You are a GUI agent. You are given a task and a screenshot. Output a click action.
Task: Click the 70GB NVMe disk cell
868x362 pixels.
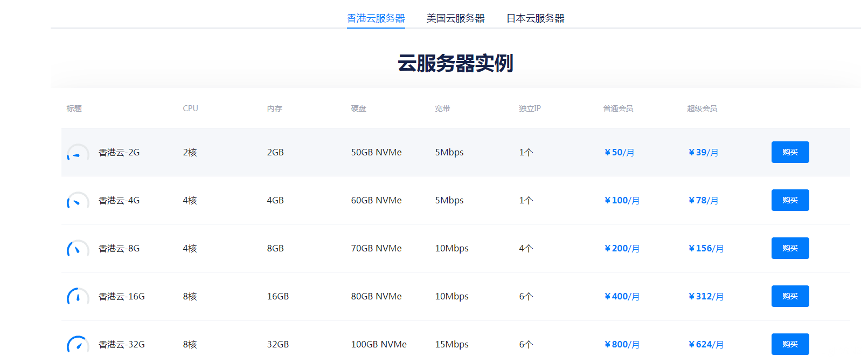377,248
